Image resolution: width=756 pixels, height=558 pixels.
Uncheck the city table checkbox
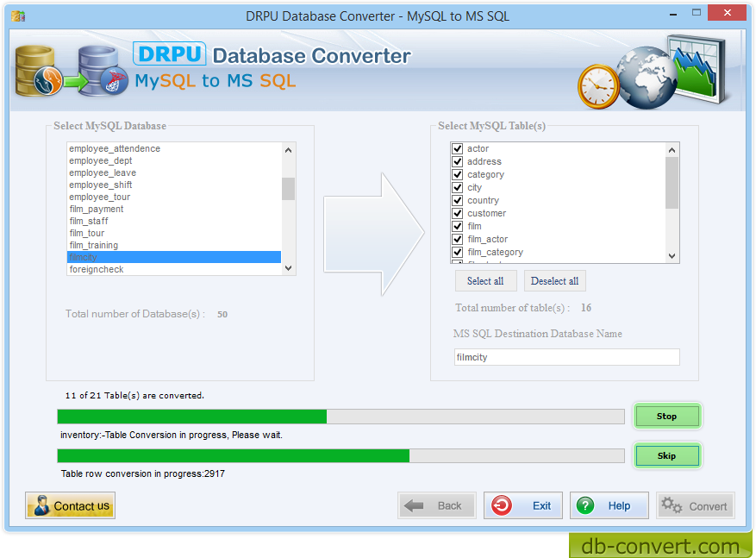[x=457, y=188]
